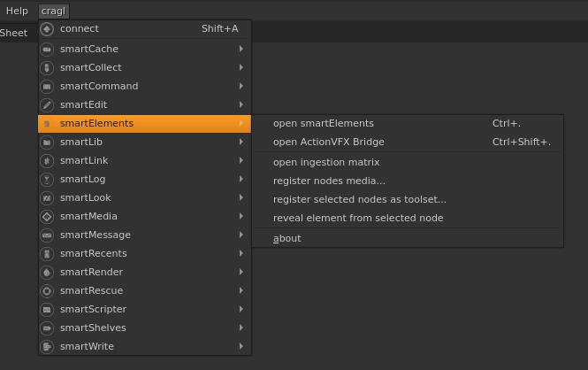
Task: Choose connect from the cragl menu
Action: tap(145, 29)
